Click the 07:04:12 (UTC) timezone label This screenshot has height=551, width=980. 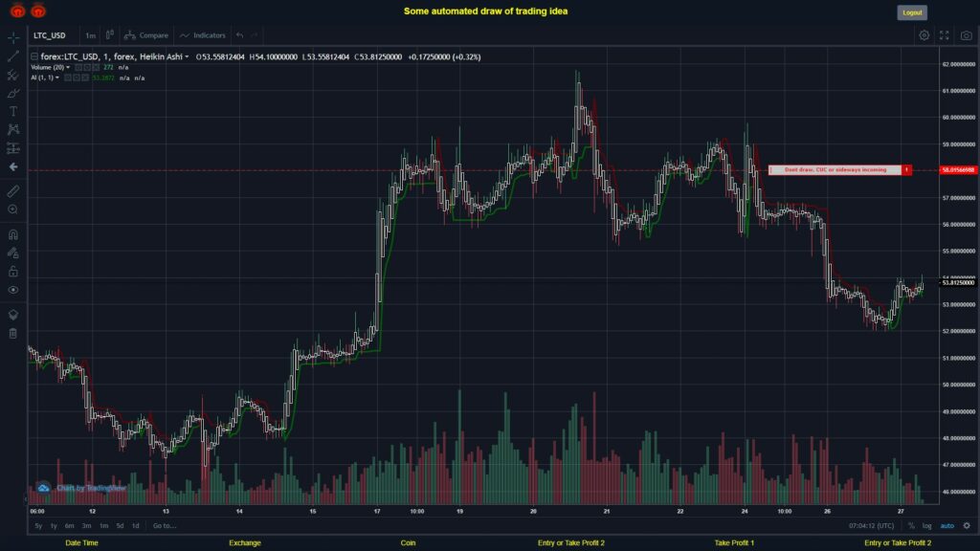click(x=871, y=525)
